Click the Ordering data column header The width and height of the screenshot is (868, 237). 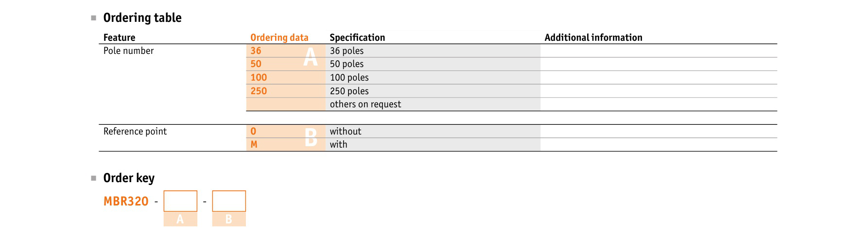pyautogui.click(x=279, y=37)
